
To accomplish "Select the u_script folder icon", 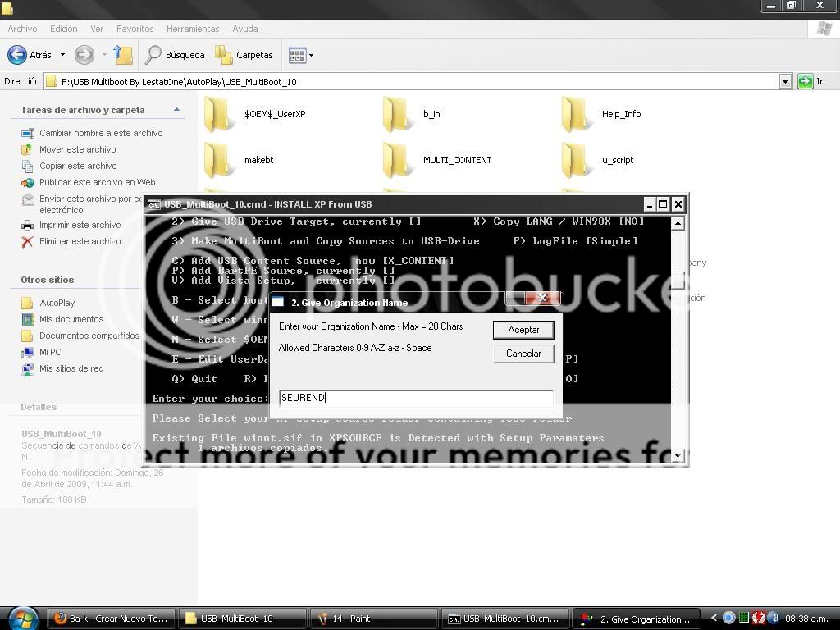I will pos(577,160).
